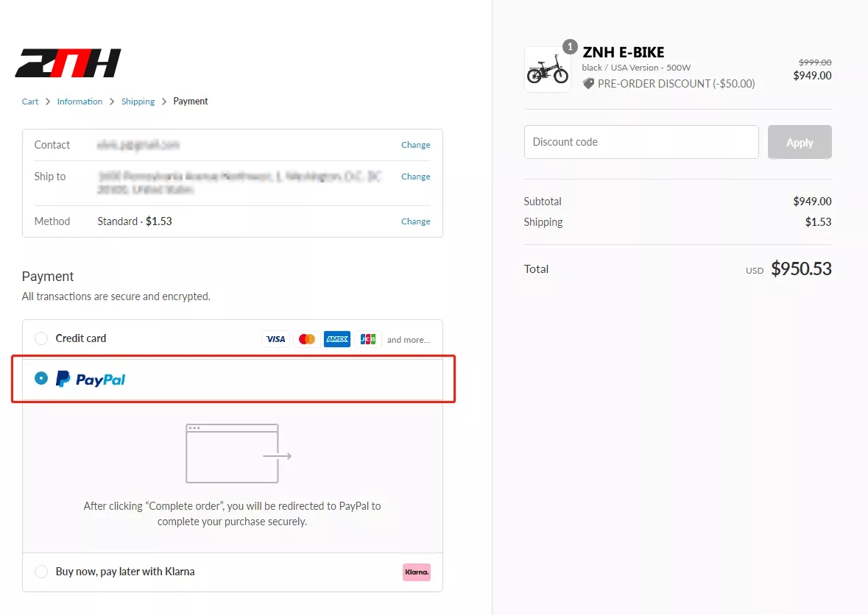This screenshot has height=615, width=868.
Task: Click the e-bike product thumbnail
Action: (547, 70)
